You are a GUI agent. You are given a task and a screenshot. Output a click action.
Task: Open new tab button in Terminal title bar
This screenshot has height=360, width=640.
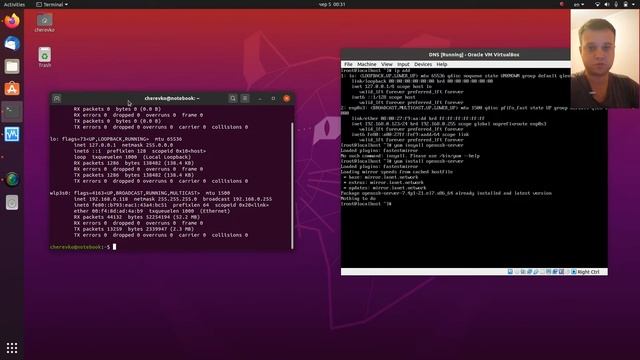click(57, 98)
